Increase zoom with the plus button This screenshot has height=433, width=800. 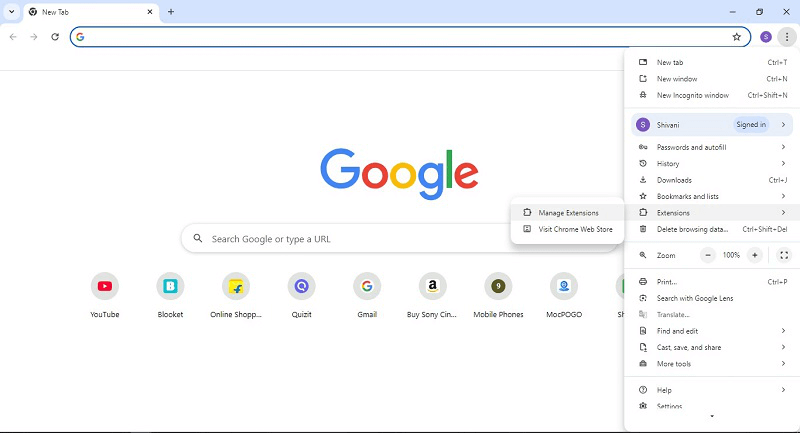tap(755, 255)
